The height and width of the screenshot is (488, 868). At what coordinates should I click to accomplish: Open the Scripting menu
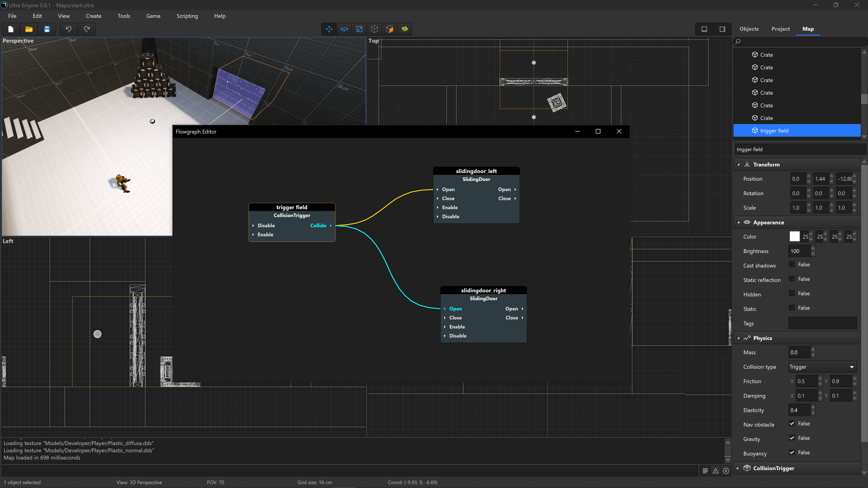pos(187,16)
